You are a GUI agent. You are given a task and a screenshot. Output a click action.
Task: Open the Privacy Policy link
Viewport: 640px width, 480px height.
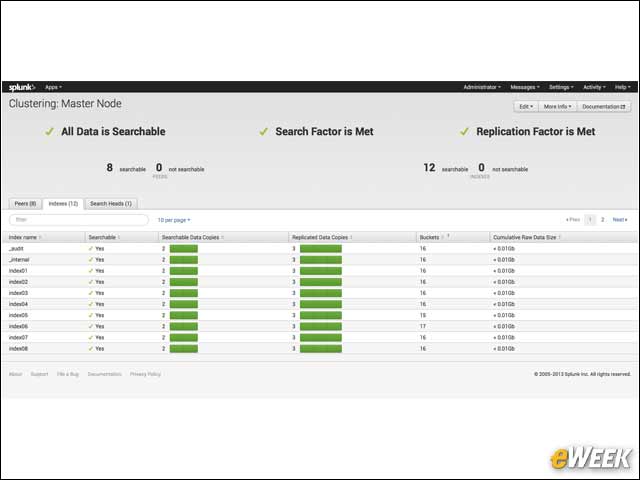145,374
